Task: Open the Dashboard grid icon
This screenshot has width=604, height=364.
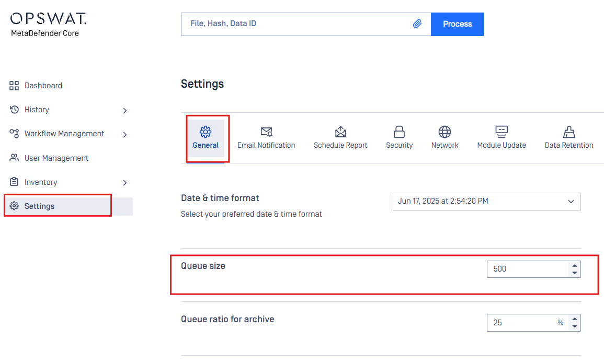Action: pos(14,86)
